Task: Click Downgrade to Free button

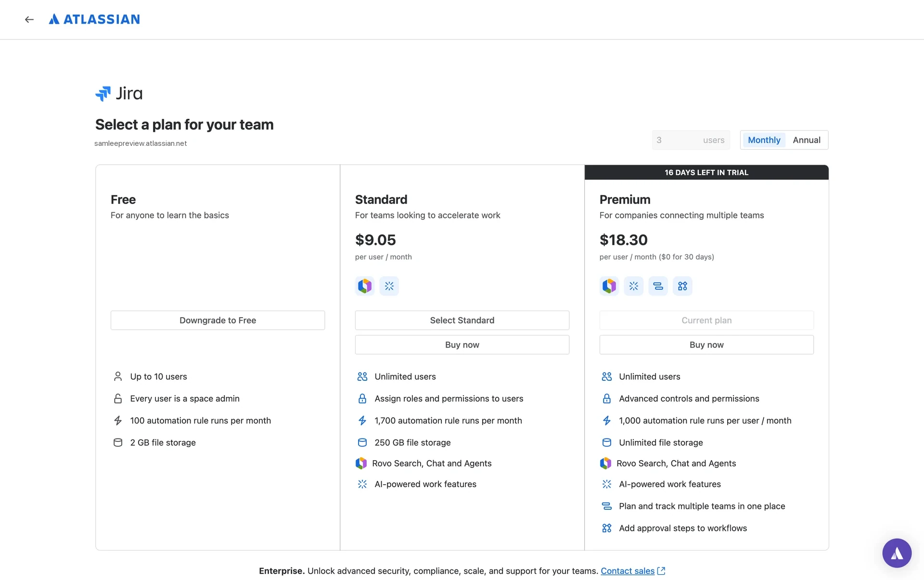Action: 218,320
